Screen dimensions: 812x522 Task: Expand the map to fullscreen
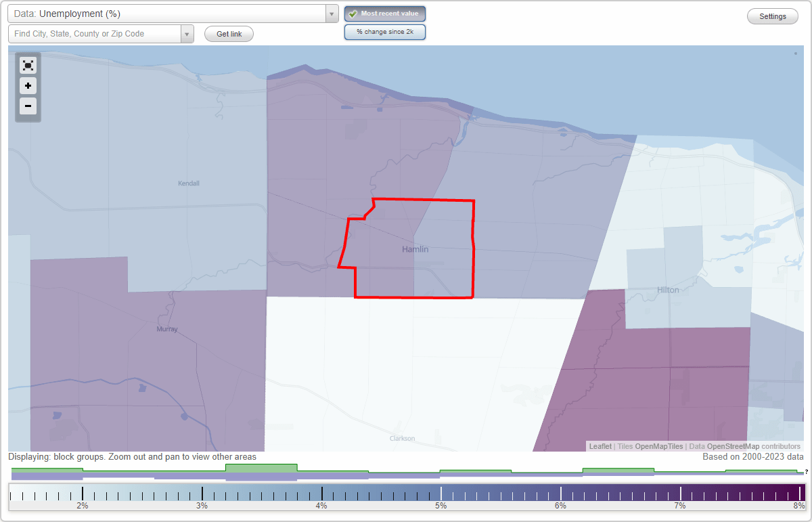pyautogui.click(x=28, y=65)
